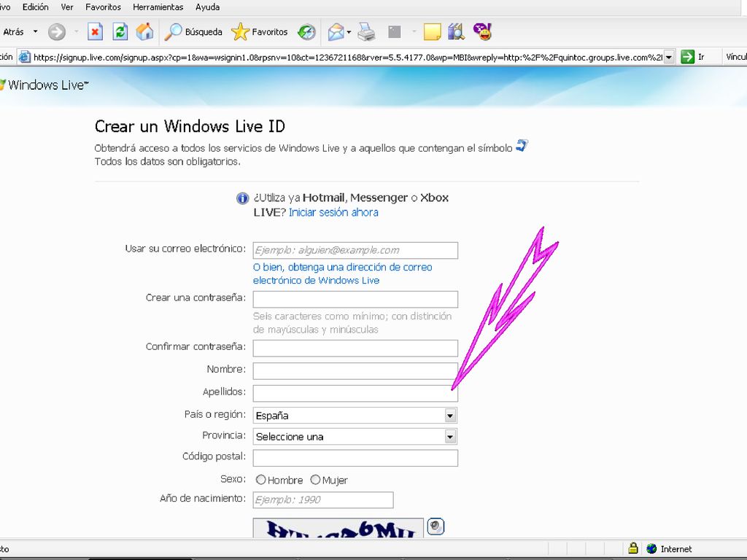The image size is (747, 560).
Task: Click the address bar URL text
Action: pos(347,57)
